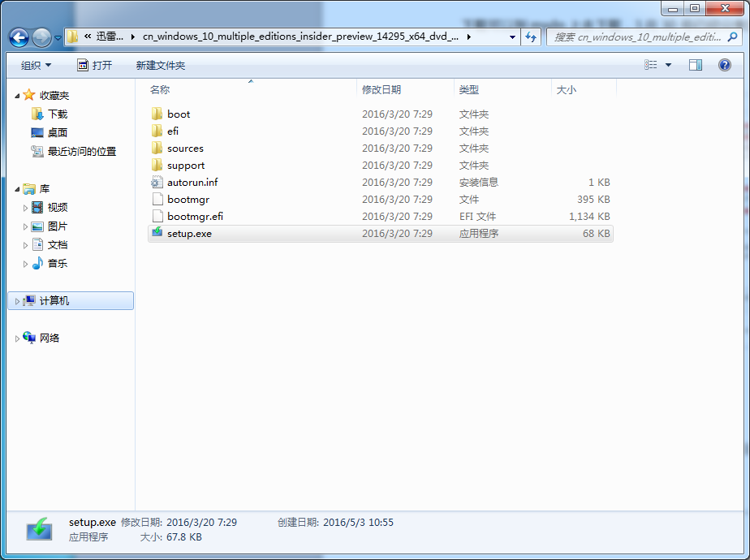The width and height of the screenshot is (750, 560).
Task: Expand the 图片 library
Action: (25, 226)
